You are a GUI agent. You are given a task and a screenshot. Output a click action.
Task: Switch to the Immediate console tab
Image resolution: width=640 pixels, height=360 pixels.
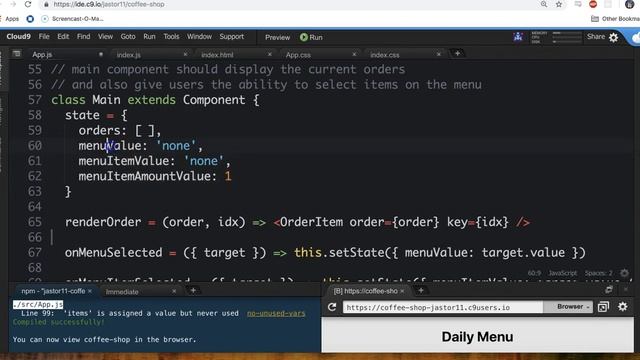pyautogui.click(x=122, y=291)
